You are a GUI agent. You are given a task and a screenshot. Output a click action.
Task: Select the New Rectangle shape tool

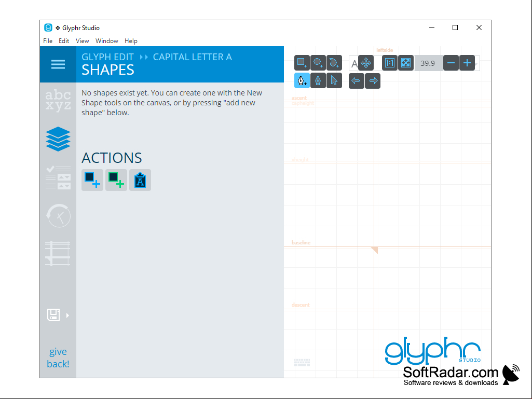click(x=302, y=63)
